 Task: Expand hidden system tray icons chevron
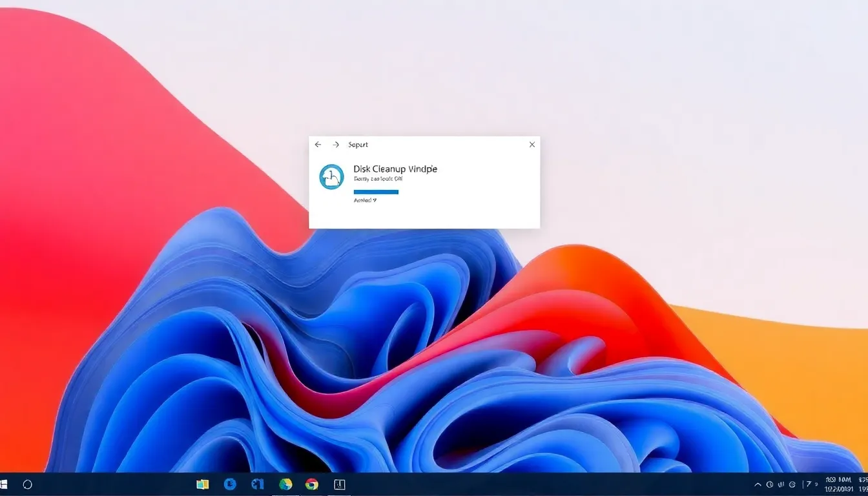(x=758, y=484)
